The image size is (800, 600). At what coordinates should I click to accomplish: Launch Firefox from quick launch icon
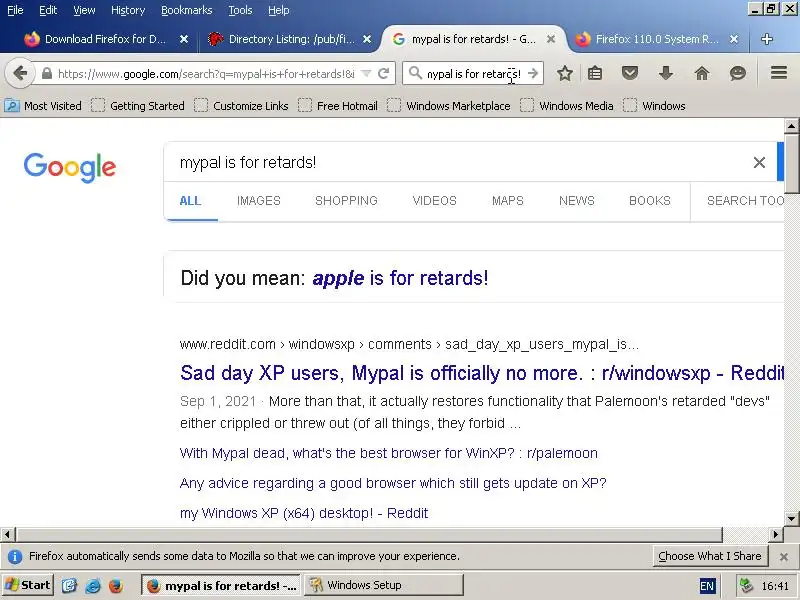coord(116,585)
